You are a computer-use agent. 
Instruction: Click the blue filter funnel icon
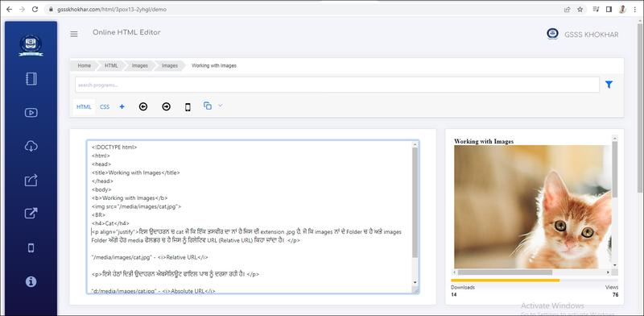point(609,85)
